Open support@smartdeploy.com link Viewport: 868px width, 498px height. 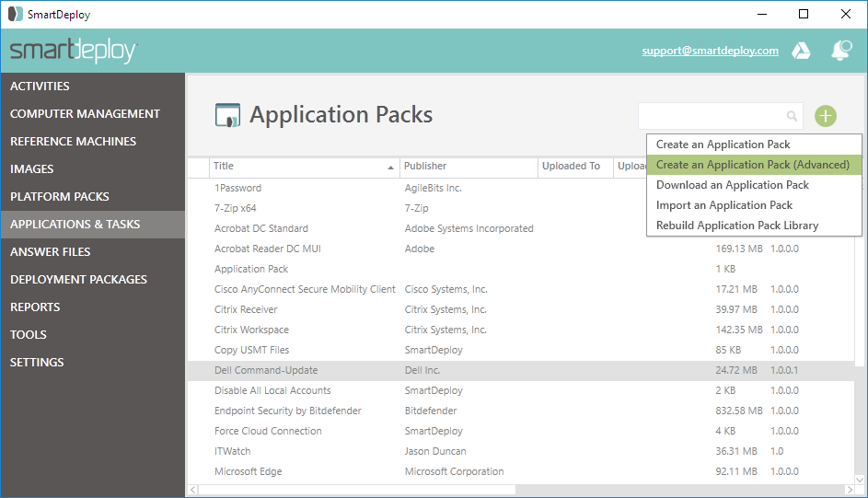[x=710, y=52]
